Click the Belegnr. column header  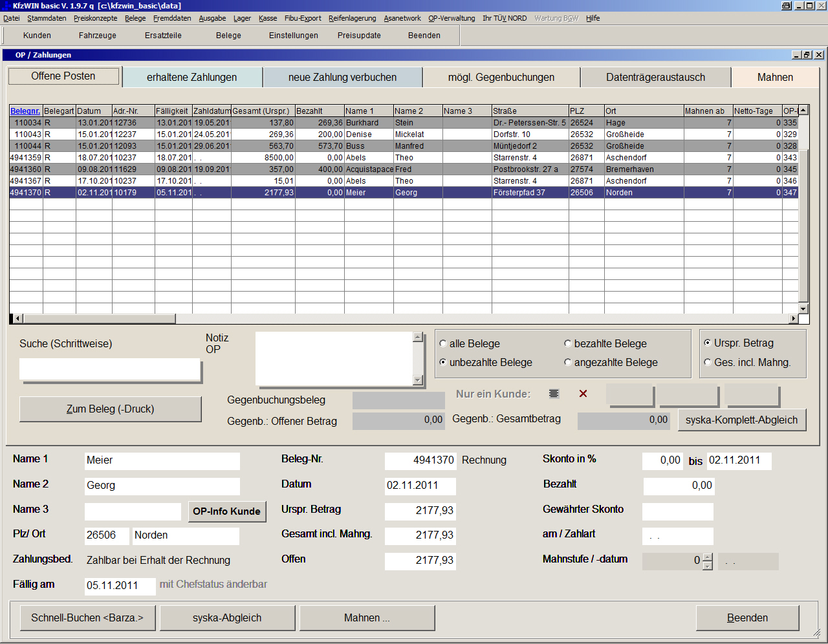(x=26, y=111)
